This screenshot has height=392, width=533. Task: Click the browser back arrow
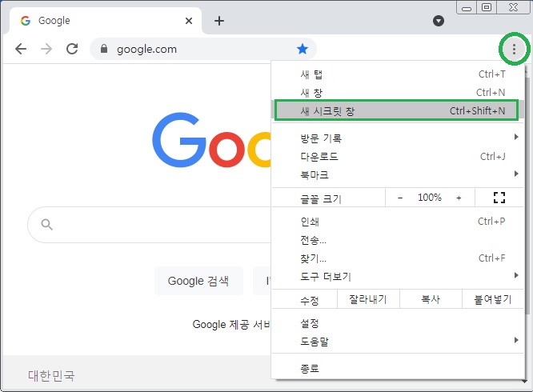coord(21,50)
